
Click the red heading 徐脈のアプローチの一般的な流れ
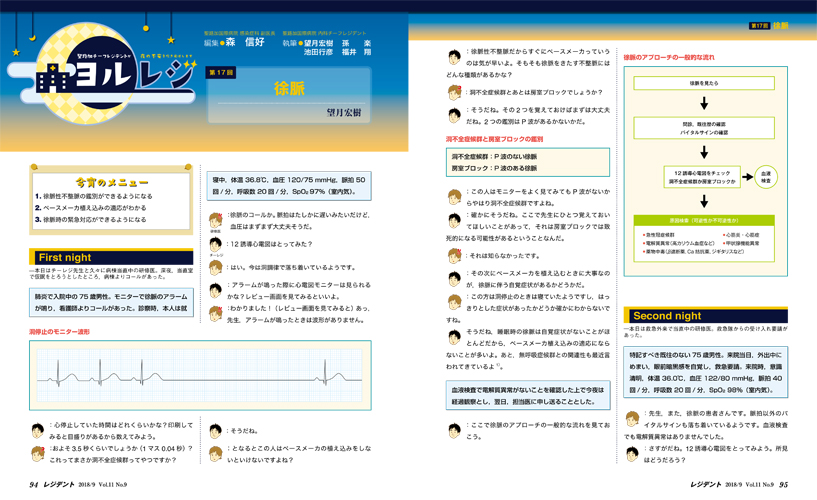pos(669,57)
